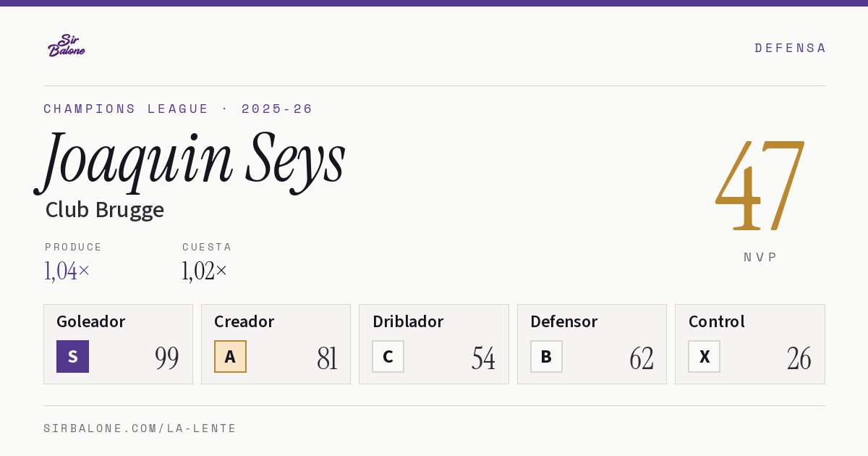The image size is (868, 456).
Task: Open the Control stat card
Action: 750,344
